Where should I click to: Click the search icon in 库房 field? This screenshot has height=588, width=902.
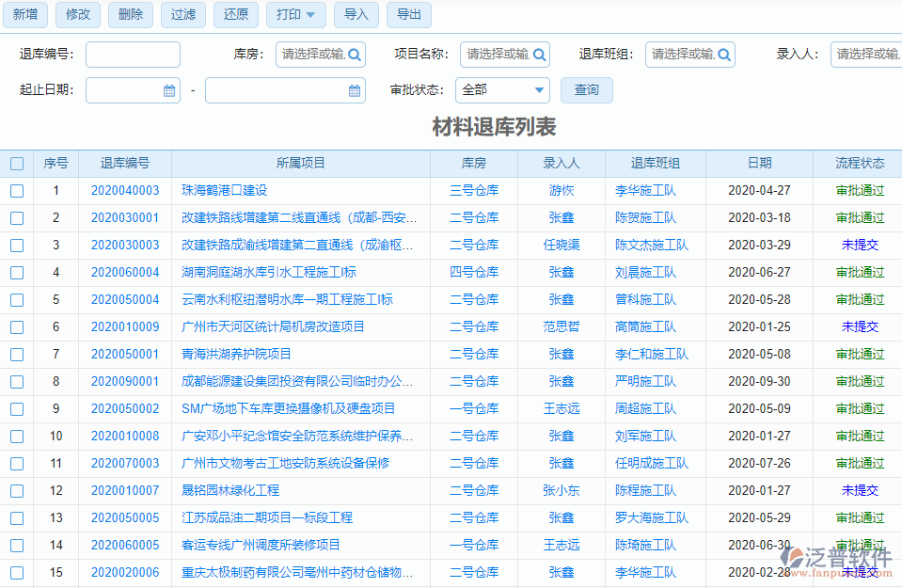point(354,55)
